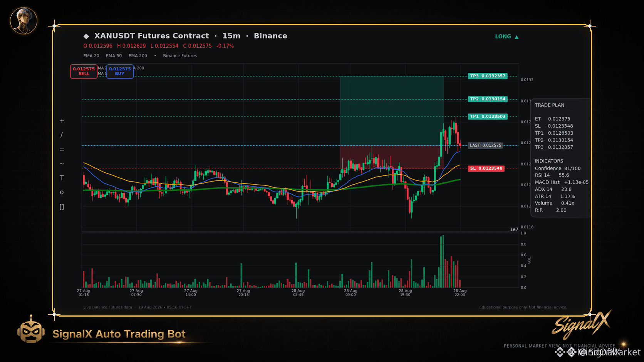This screenshot has height=362, width=644.
Task: Click the ATR 14 value 1.17%
Action: pyautogui.click(x=567, y=197)
